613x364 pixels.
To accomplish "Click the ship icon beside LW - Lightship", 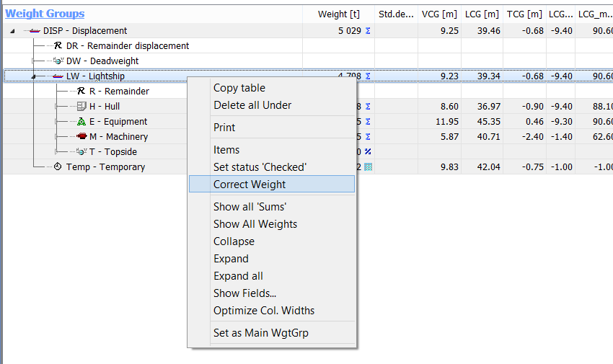I will pos(58,76).
